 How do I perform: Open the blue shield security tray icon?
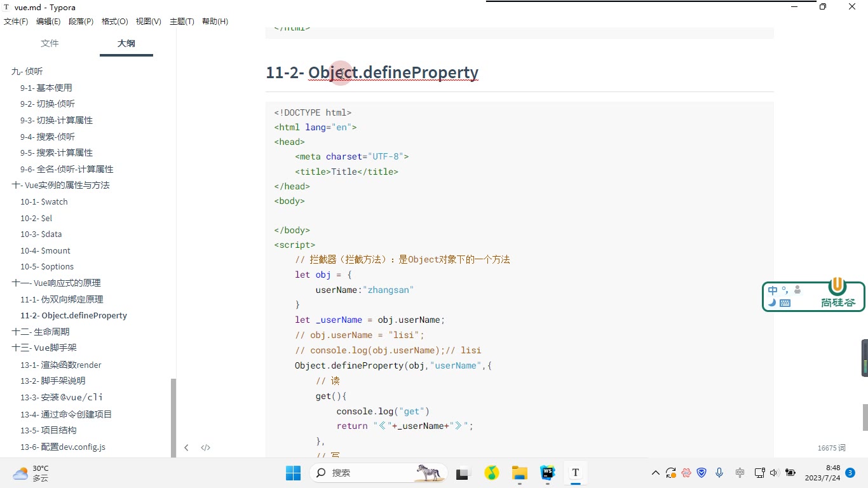click(702, 473)
